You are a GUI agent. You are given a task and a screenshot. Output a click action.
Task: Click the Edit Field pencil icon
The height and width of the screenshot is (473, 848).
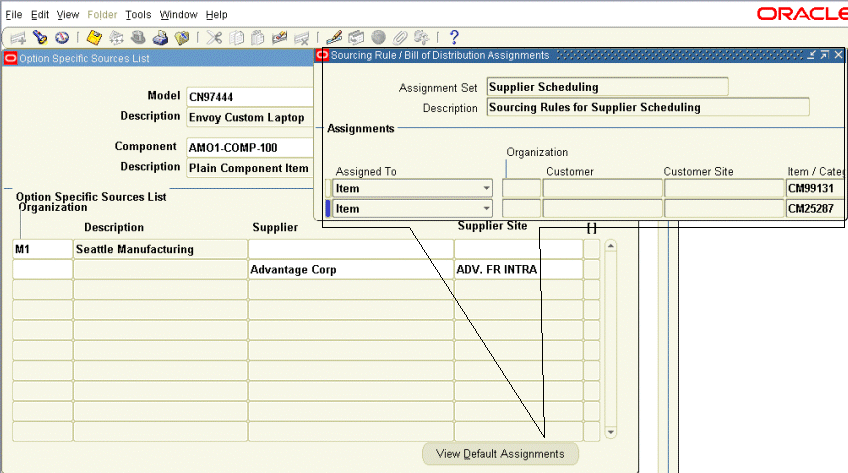click(x=334, y=37)
